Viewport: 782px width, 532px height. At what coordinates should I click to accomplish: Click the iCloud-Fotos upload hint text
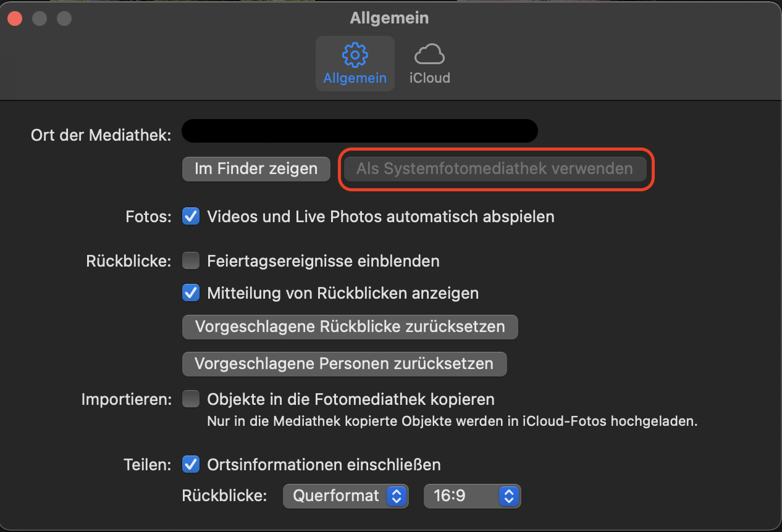452,422
